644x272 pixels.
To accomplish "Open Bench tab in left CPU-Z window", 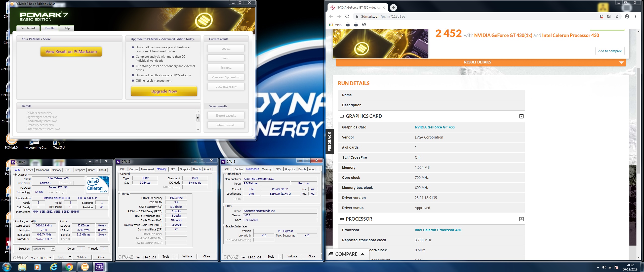I will pyautogui.click(x=92, y=170).
